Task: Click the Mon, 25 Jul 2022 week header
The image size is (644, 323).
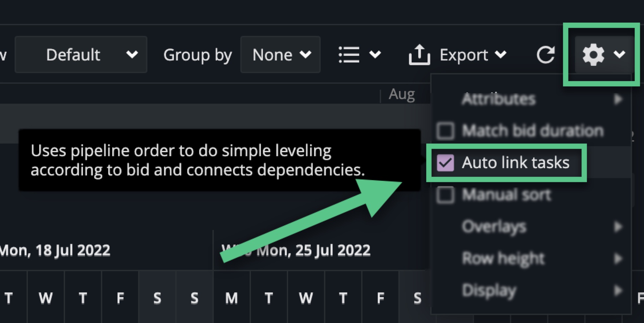Action: (x=313, y=250)
